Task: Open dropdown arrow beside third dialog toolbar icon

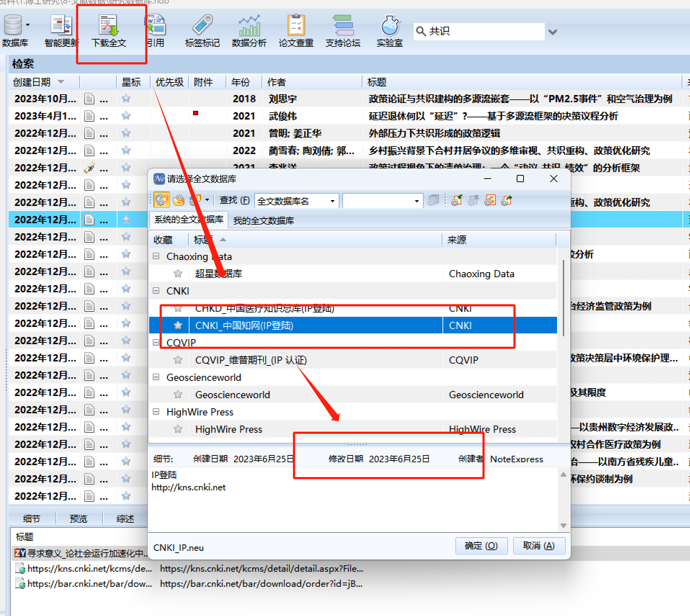Action: [207, 200]
